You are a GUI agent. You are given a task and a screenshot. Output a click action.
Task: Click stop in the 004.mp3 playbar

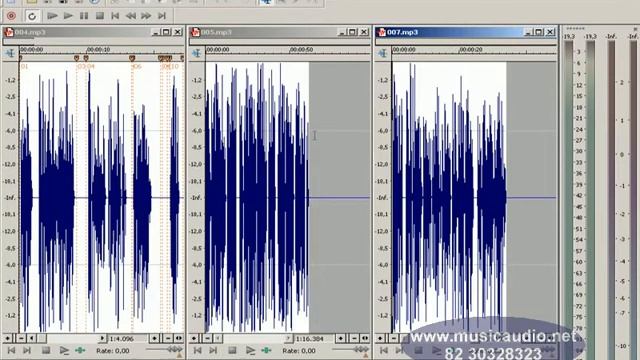tap(46, 350)
